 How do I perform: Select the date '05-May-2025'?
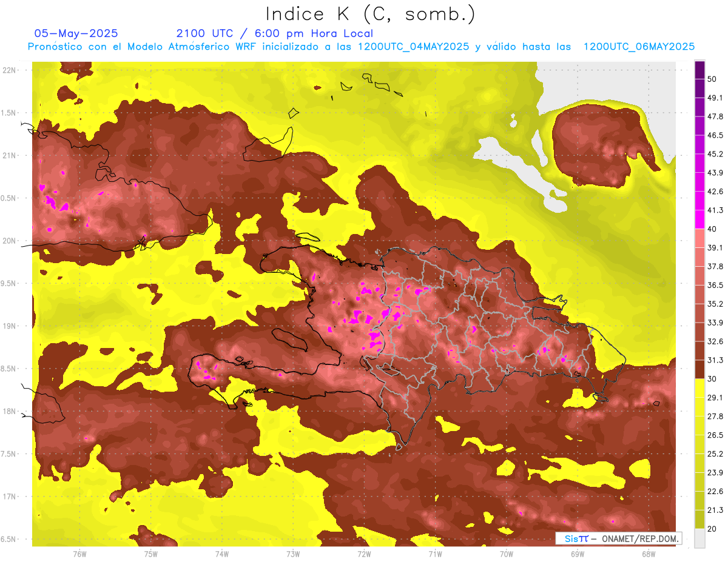(76, 33)
